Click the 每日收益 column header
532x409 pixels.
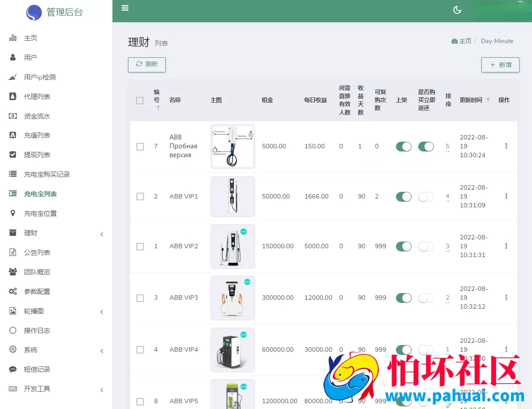[x=316, y=100]
